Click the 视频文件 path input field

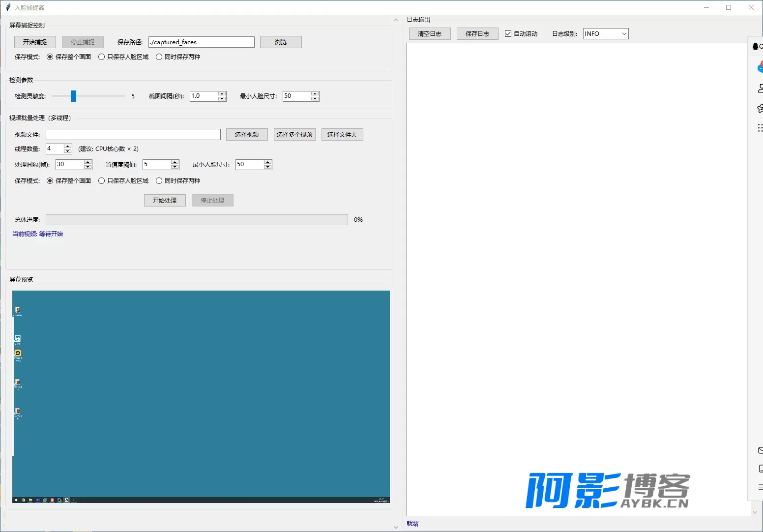[x=133, y=134]
